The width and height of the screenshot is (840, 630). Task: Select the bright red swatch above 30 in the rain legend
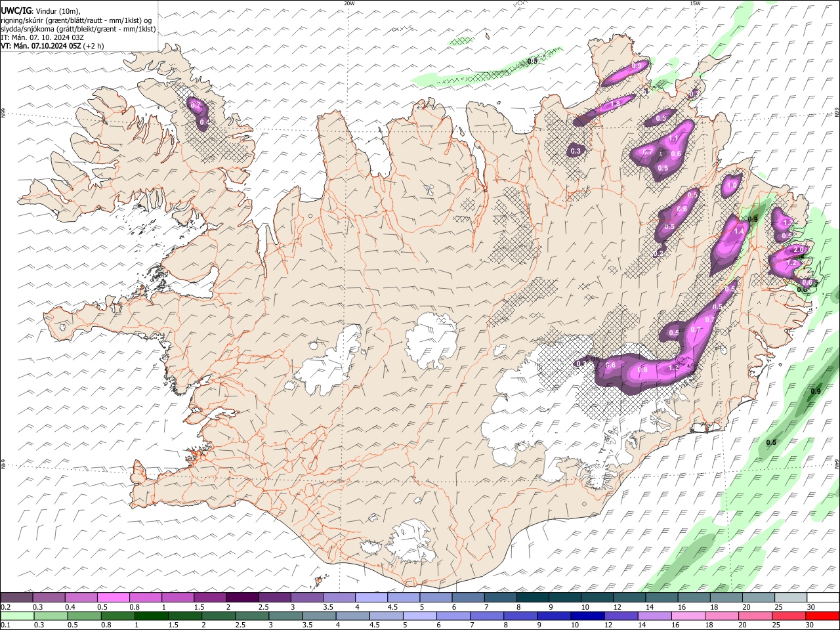(823, 616)
